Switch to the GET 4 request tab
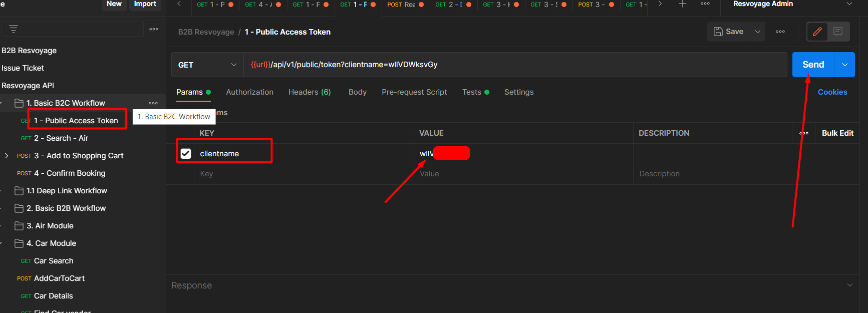Viewport: 868px width, 313px height. (x=262, y=5)
